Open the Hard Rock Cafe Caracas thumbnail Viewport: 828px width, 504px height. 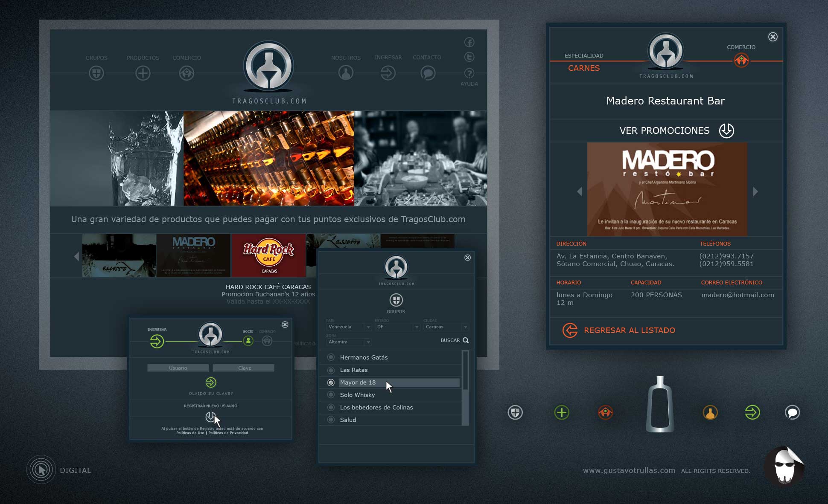269,255
